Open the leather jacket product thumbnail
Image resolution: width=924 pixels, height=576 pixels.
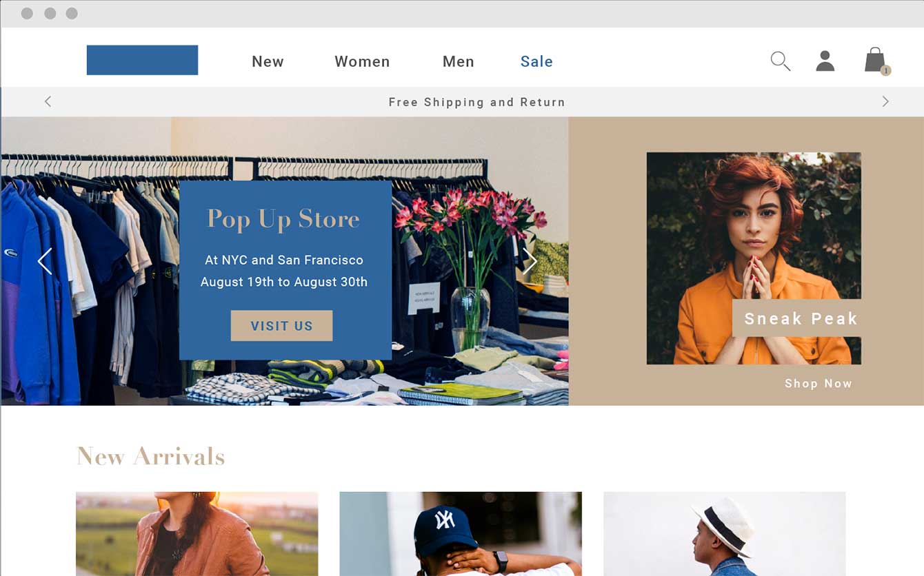point(197,533)
